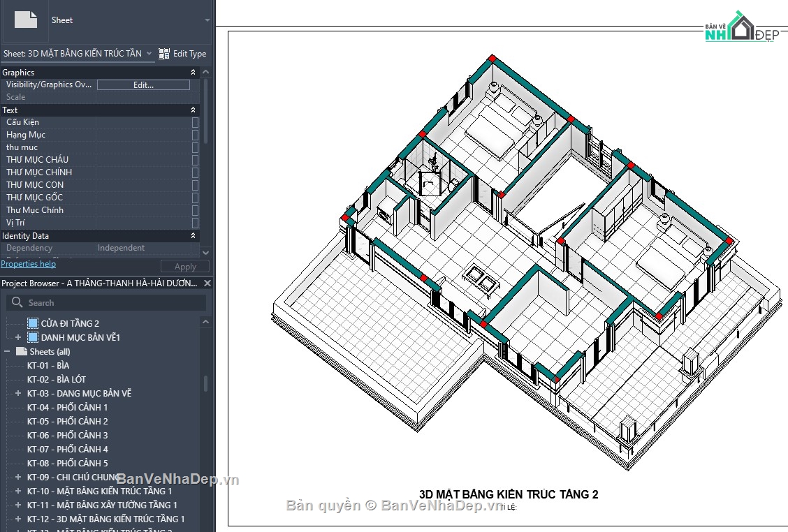Screen dimensions: 788x532
Task: Click the Edit Type button label
Action: pyautogui.click(x=189, y=54)
